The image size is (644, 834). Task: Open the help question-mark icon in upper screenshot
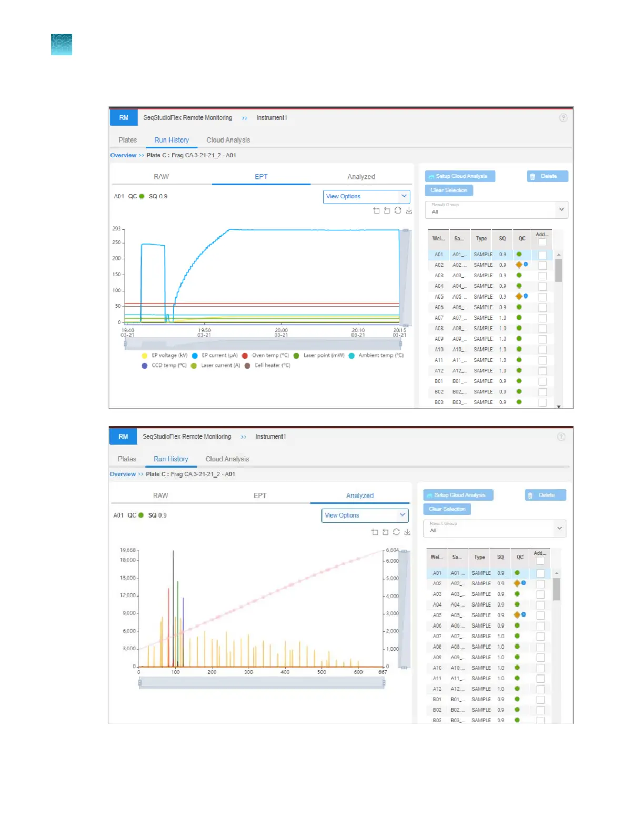tap(563, 118)
